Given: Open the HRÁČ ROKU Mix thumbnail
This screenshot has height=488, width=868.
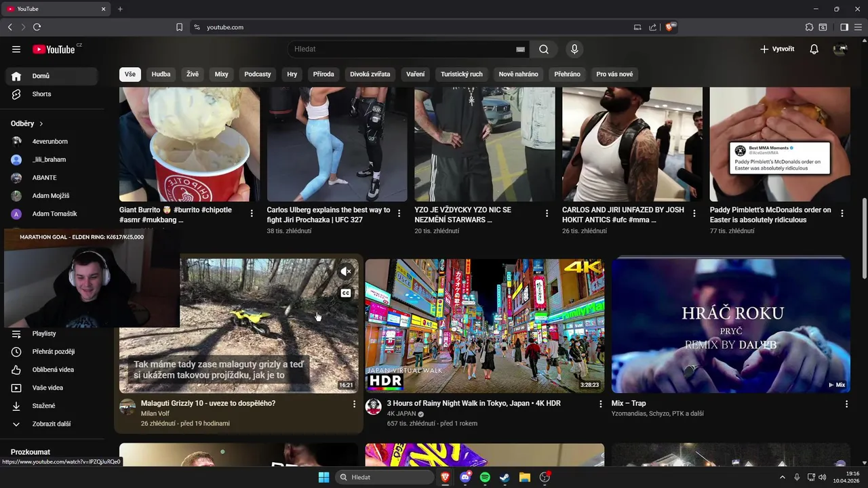Looking at the screenshot, I should pos(731,325).
